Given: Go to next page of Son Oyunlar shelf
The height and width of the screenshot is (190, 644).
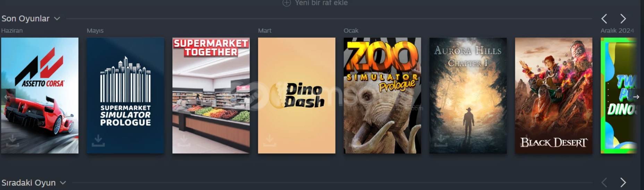Looking at the screenshot, I should click(x=623, y=18).
